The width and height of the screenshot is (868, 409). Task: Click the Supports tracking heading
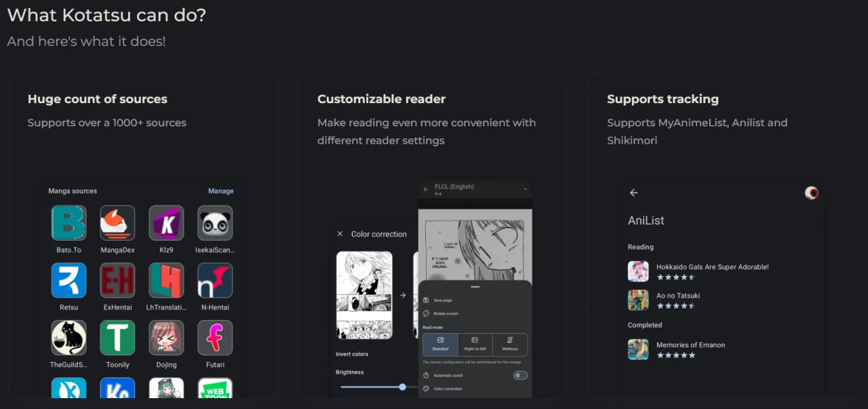pyautogui.click(x=663, y=99)
